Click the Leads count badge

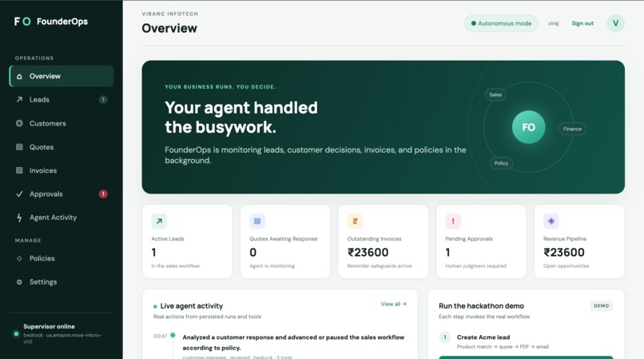(103, 99)
